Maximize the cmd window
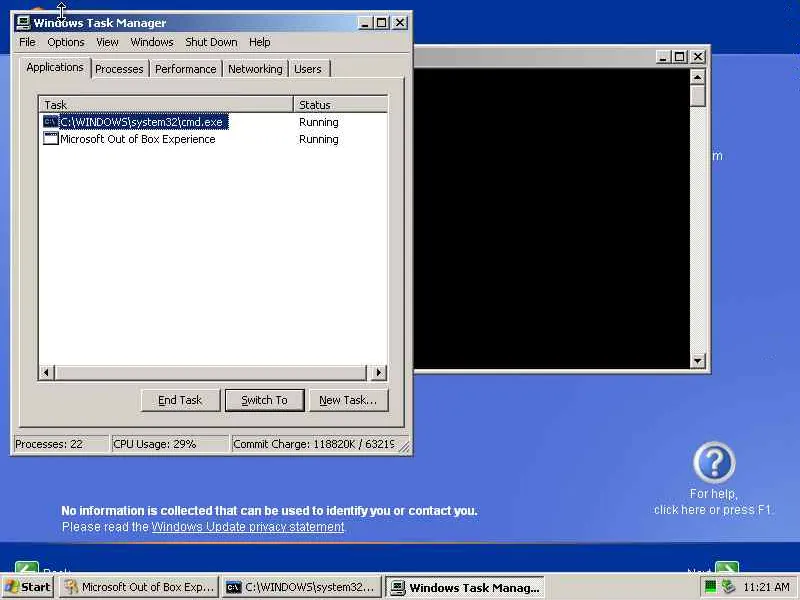Screen dimensions: 800x600 point(680,57)
